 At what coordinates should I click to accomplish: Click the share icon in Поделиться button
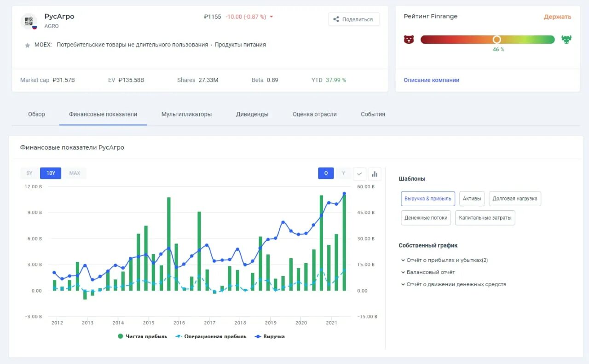(336, 19)
